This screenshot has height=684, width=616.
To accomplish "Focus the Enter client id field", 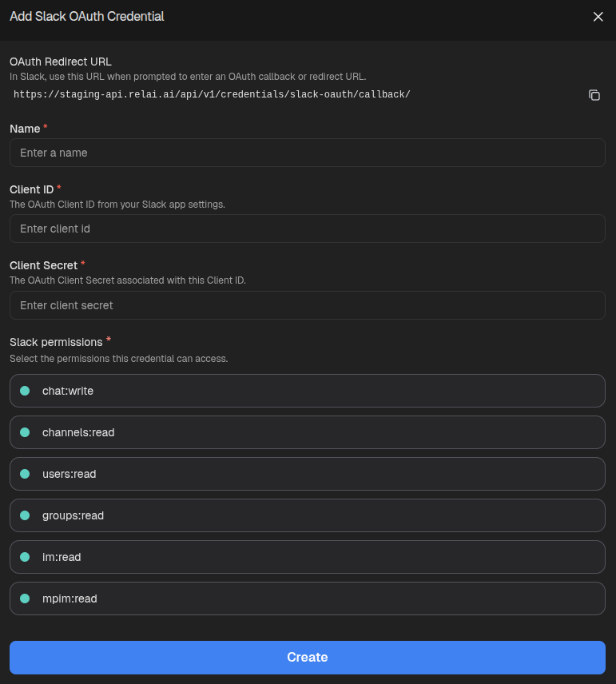I will (307, 229).
